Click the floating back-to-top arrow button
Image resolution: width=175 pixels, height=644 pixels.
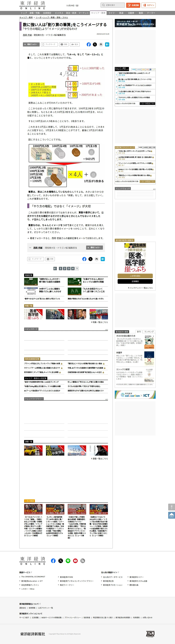(171, 507)
